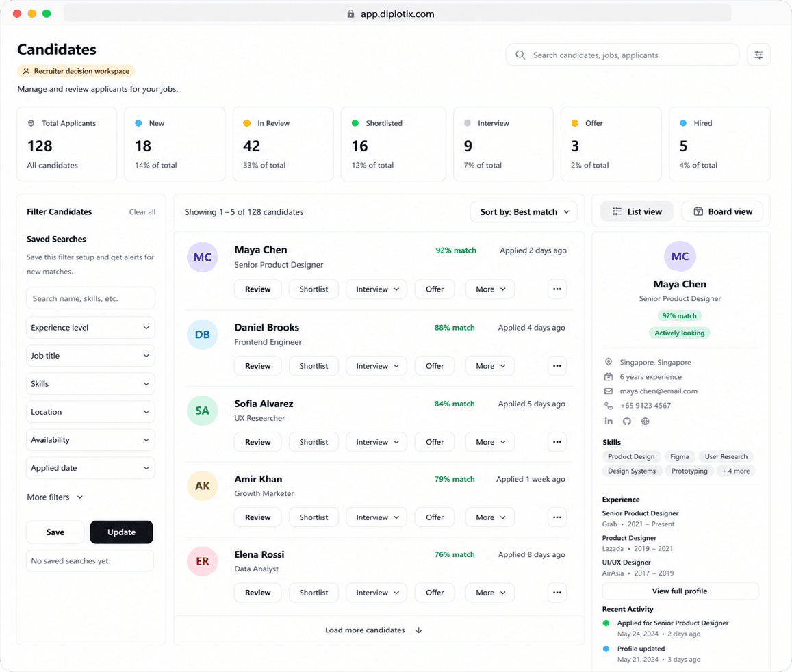Switch to List view
Viewport: 792px width, 672px height.
pyautogui.click(x=637, y=211)
